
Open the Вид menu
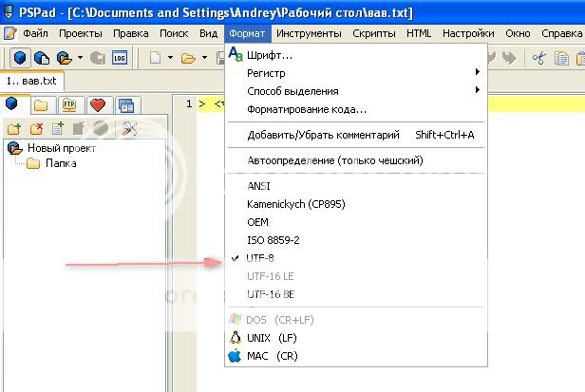point(208,33)
